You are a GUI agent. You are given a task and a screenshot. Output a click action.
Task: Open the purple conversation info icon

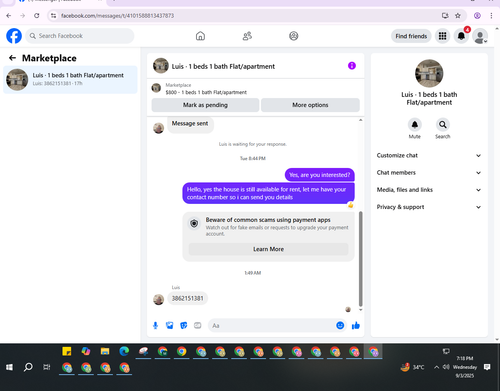coord(352,66)
